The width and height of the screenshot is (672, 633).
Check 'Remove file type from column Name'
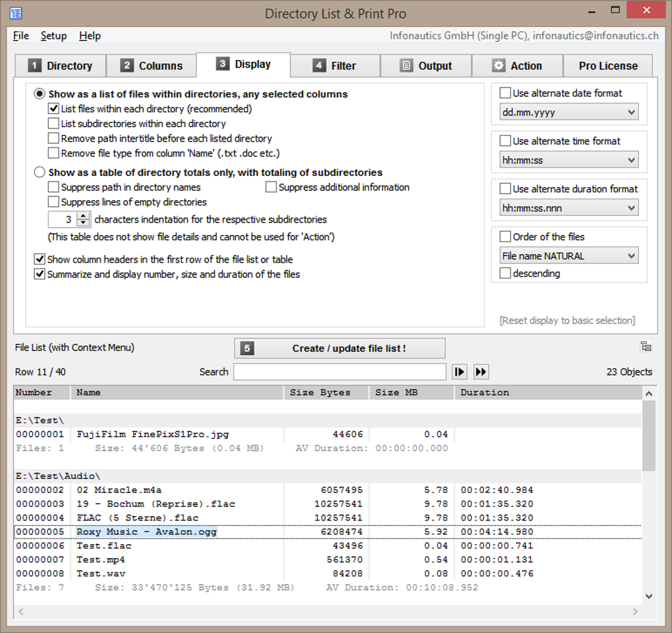53,153
